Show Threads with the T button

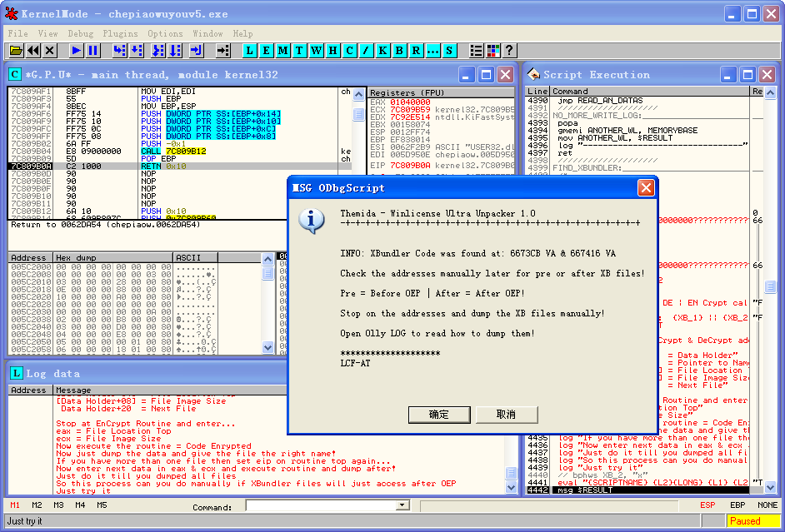click(299, 51)
